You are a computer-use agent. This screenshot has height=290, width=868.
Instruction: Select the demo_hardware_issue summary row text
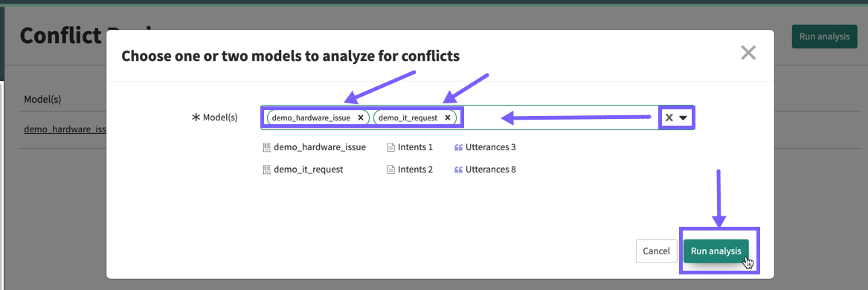[320, 147]
